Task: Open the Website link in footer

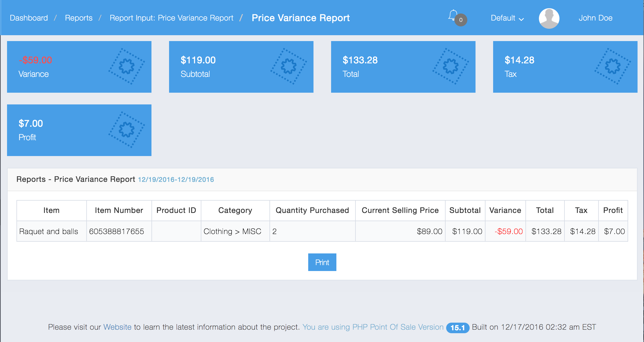Action: click(x=117, y=327)
